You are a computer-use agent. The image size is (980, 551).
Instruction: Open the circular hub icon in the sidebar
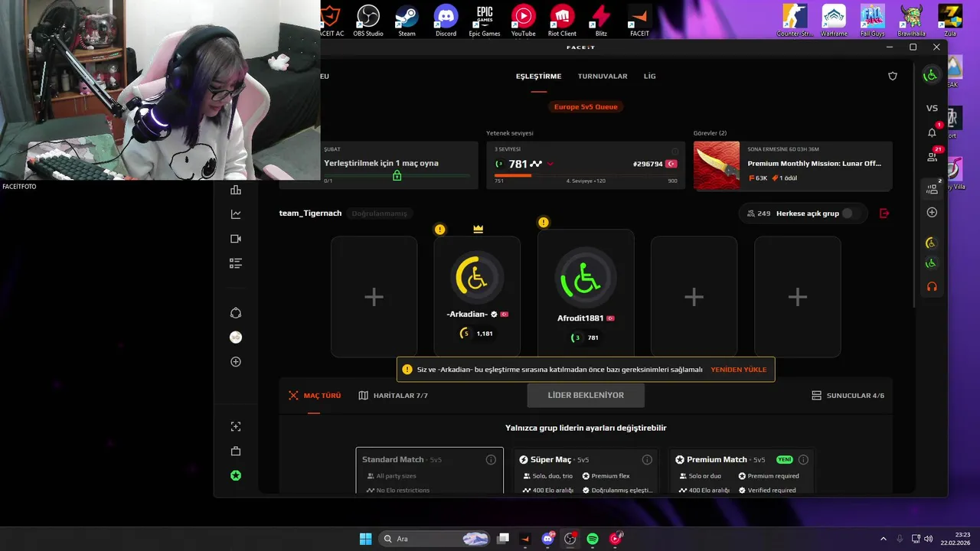pos(236,313)
